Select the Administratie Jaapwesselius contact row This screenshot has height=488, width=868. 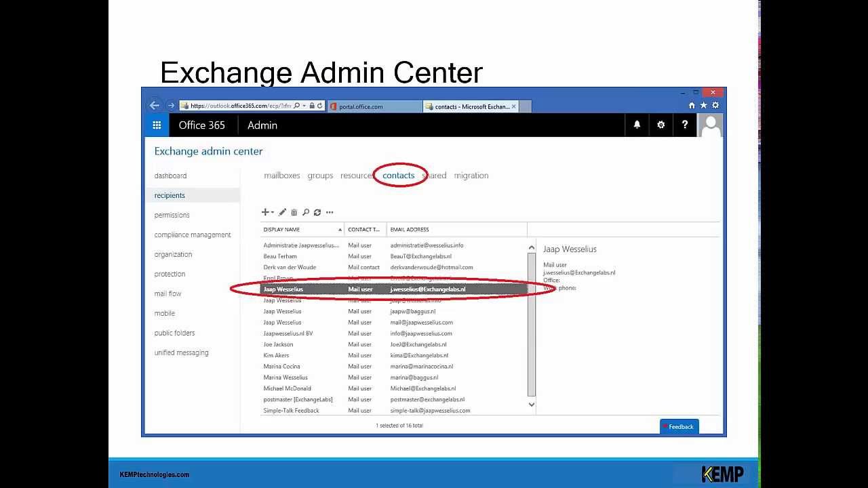(393, 245)
